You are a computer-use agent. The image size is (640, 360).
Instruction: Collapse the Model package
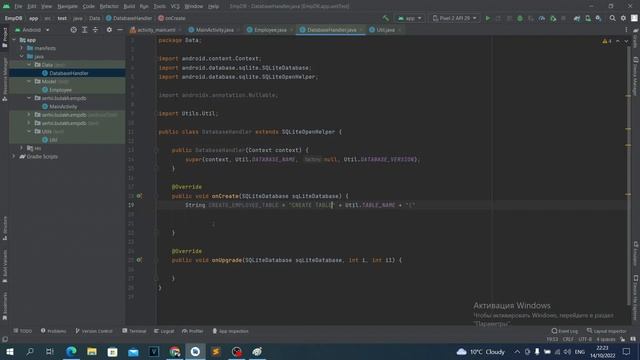click(x=29, y=82)
